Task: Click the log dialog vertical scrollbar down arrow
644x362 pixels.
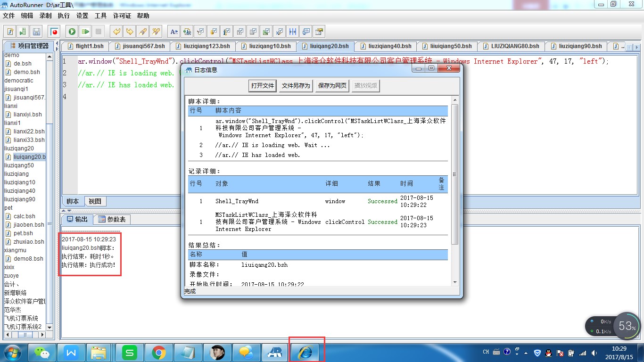Action: coord(455,282)
